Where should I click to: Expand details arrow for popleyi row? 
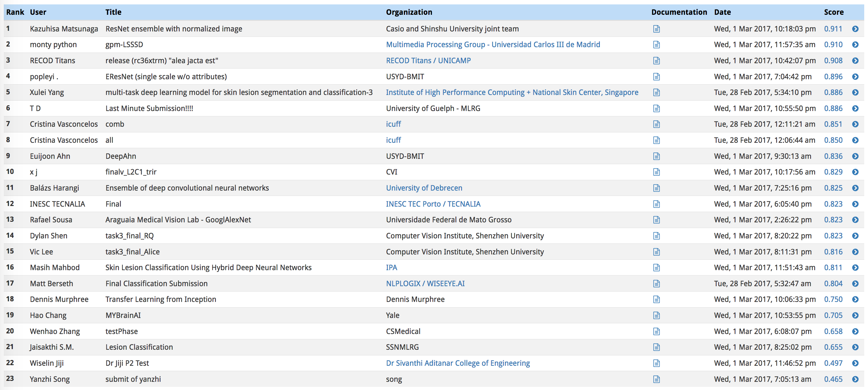(855, 77)
